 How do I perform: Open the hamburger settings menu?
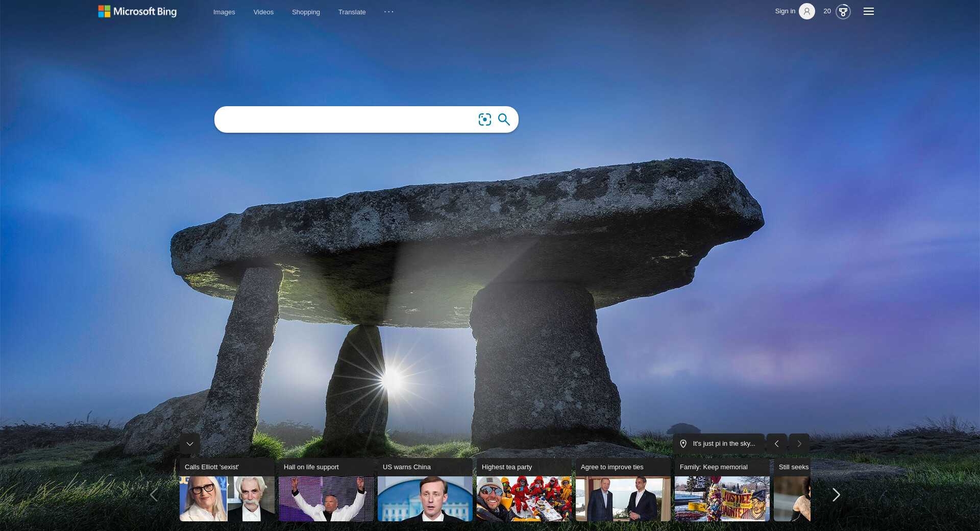click(x=868, y=11)
